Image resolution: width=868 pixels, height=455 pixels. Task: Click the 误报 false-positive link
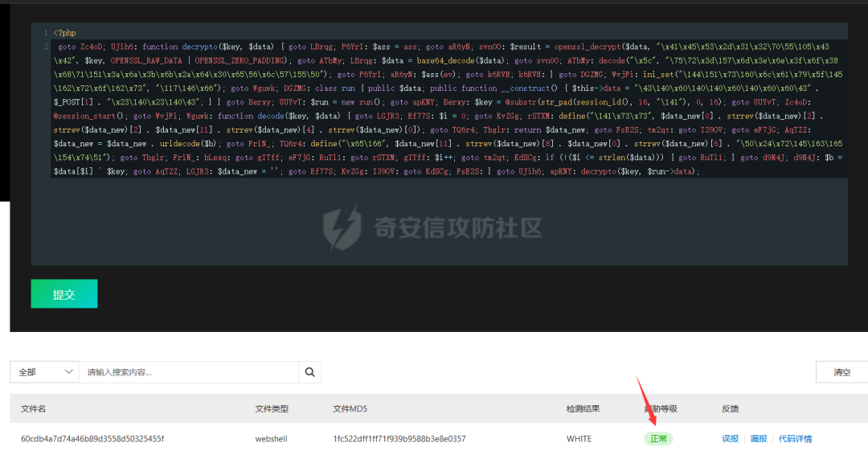click(730, 438)
